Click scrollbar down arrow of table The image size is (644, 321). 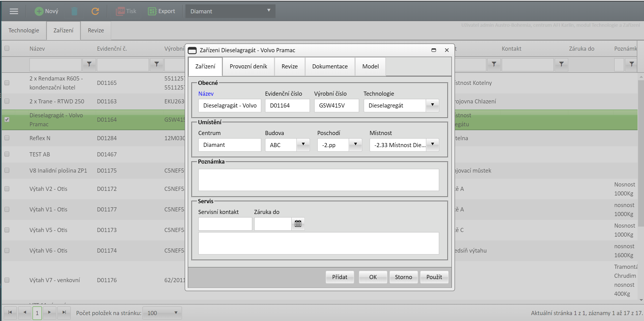(x=641, y=300)
